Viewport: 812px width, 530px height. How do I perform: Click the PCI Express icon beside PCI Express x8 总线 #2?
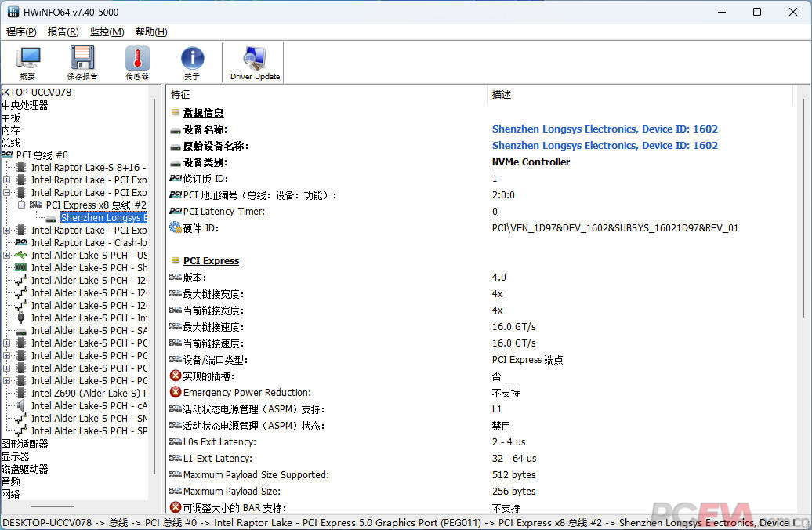[36, 205]
